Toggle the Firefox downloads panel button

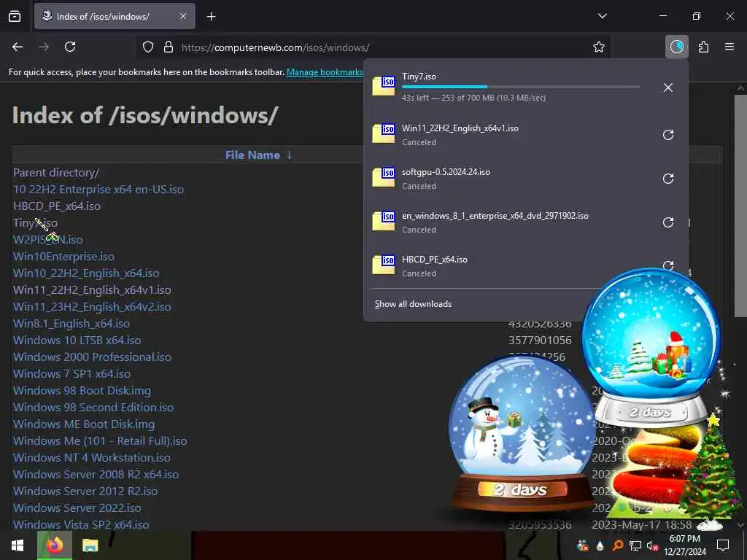pyautogui.click(x=676, y=47)
